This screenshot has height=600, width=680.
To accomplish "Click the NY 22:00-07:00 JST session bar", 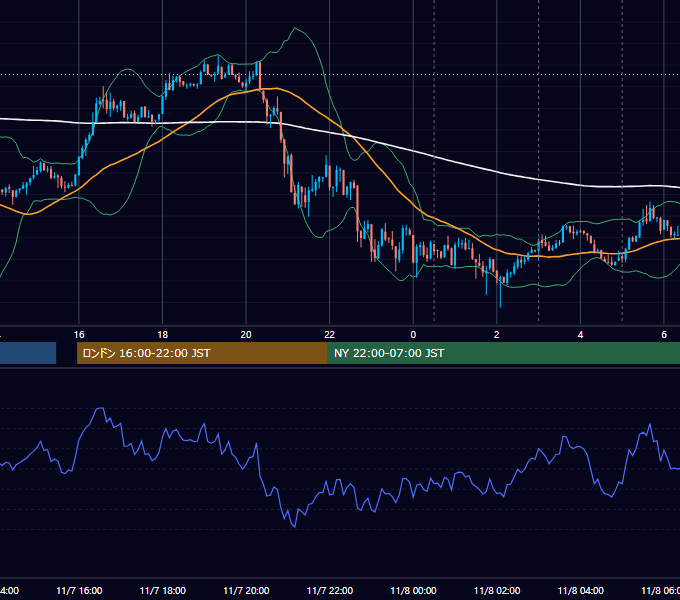I will [x=503, y=353].
